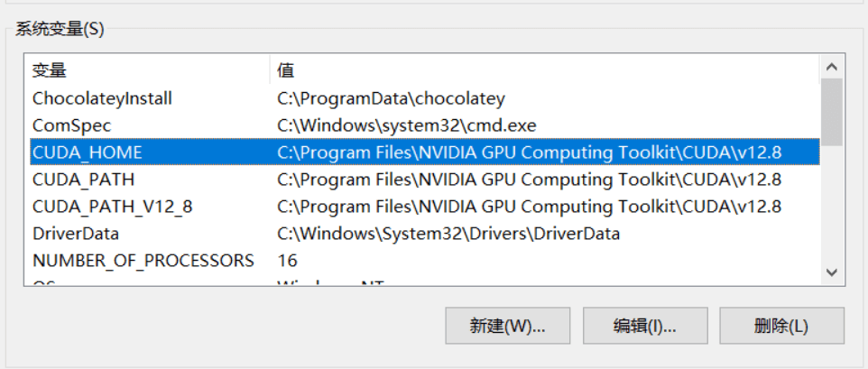This screenshot has width=868, height=369.
Task: Click the 值 column header
Action: 286,70
